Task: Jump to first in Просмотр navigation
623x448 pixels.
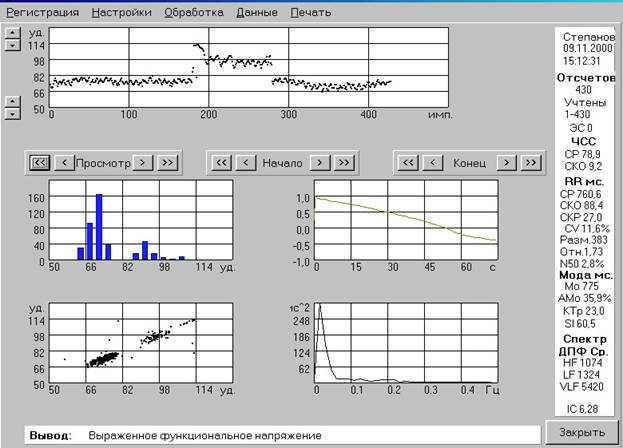Action: (x=40, y=162)
